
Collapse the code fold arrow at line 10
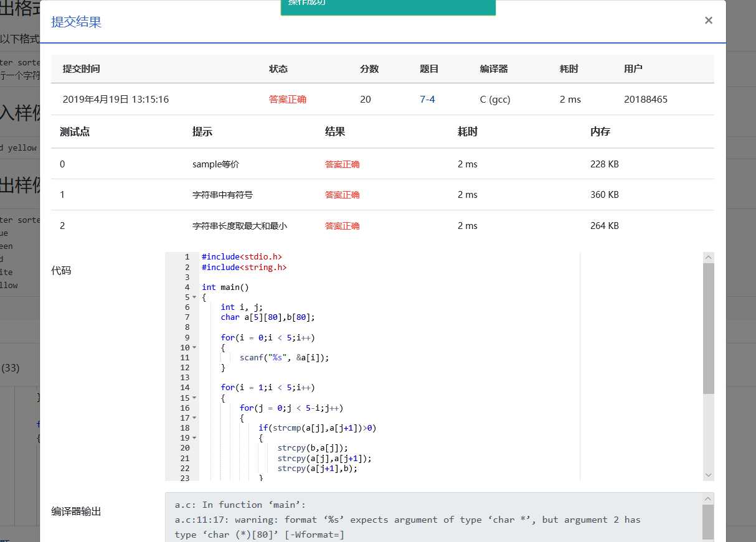[194, 348]
